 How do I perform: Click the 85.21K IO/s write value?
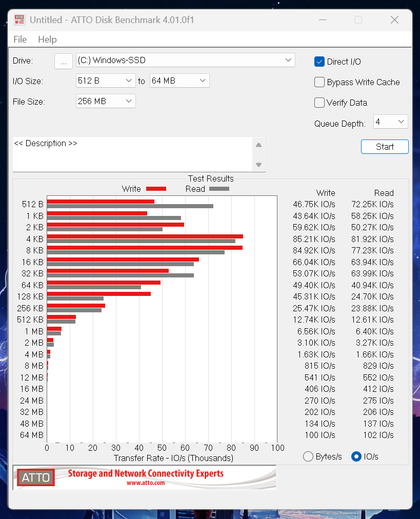314,239
